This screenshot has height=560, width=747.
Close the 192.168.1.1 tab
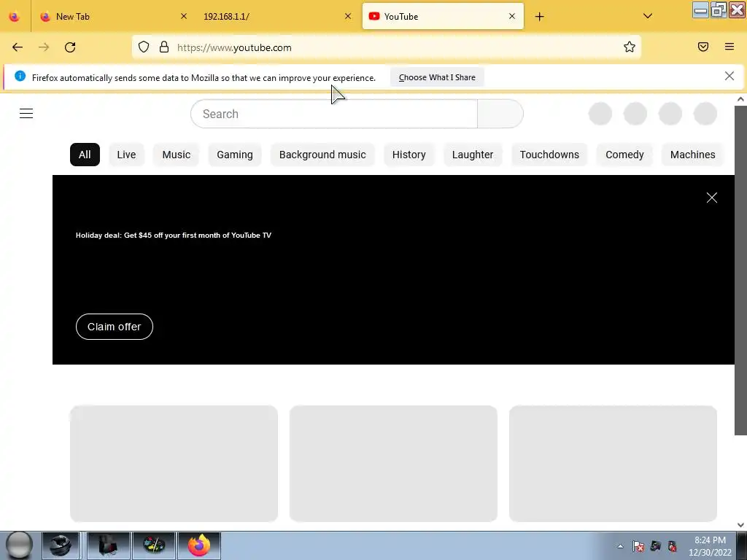tap(348, 16)
